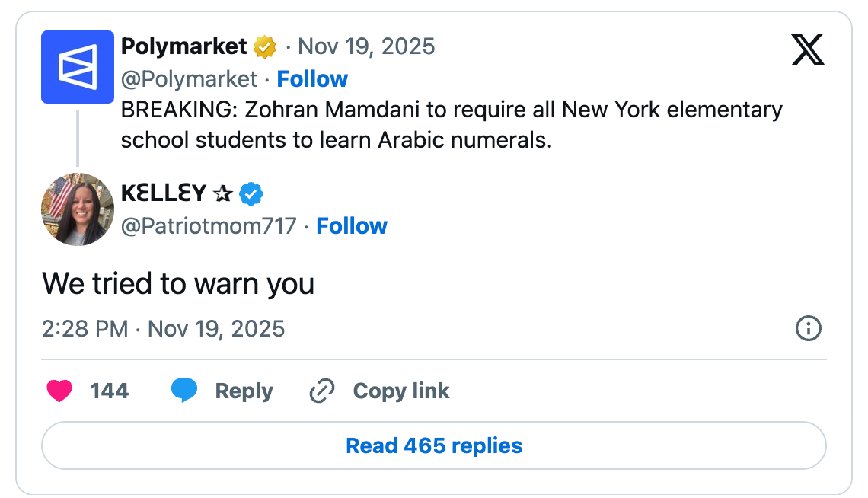
Task: Open the Polymarket display name
Action: point(183,46)
